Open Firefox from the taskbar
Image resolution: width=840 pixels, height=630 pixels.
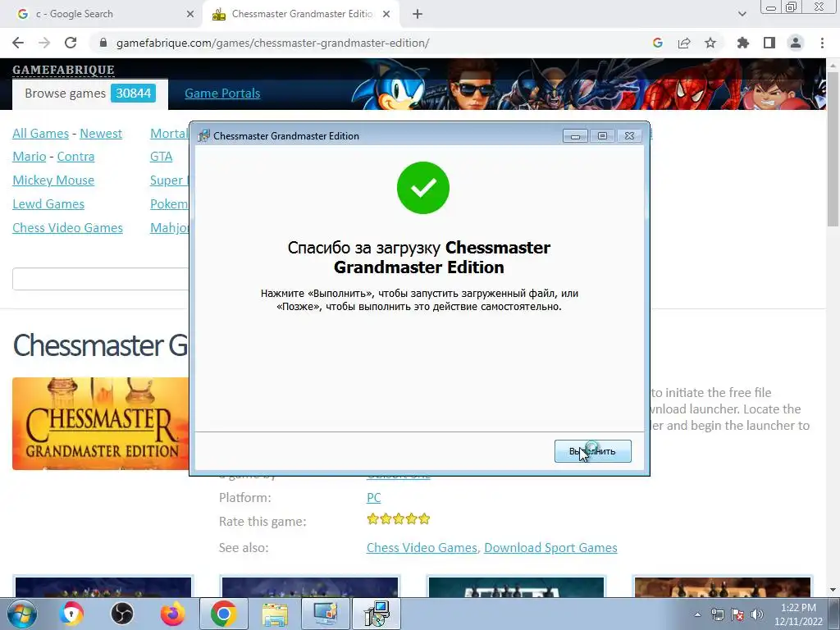point(172,614)
